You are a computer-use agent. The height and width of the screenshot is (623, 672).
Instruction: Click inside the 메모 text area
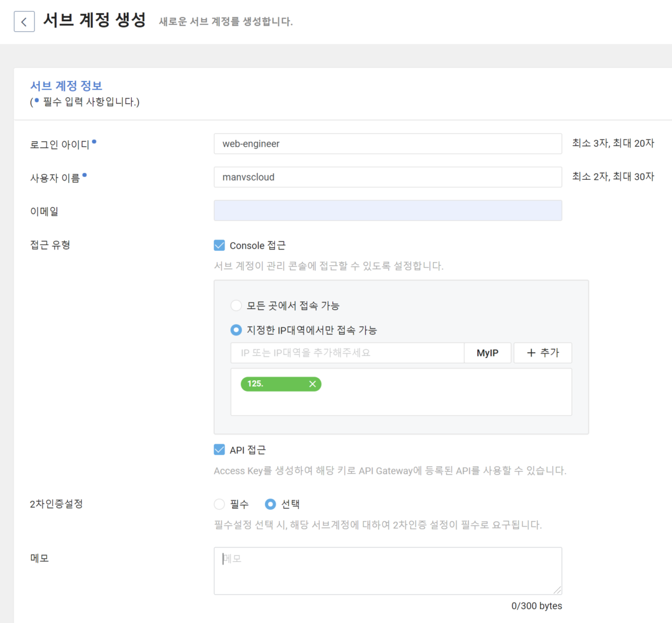pyautogui.click(x=388, y=569)
